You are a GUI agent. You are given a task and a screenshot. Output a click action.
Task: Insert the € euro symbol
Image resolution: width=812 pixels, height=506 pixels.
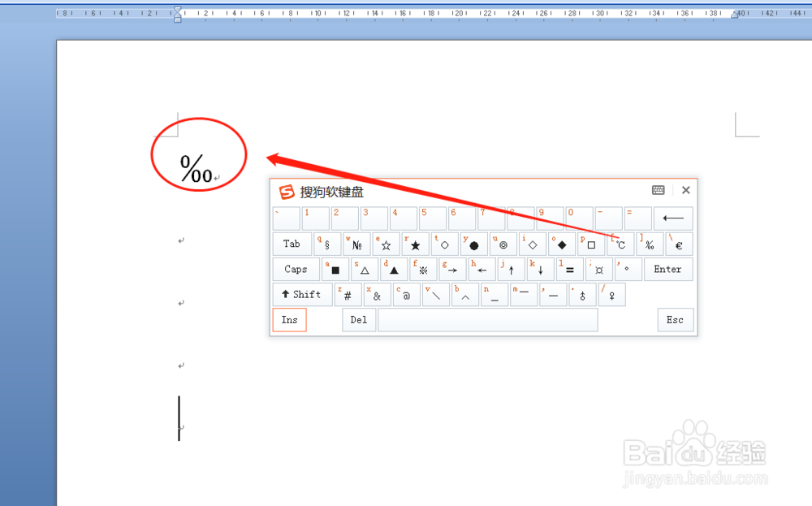point(680,244)
